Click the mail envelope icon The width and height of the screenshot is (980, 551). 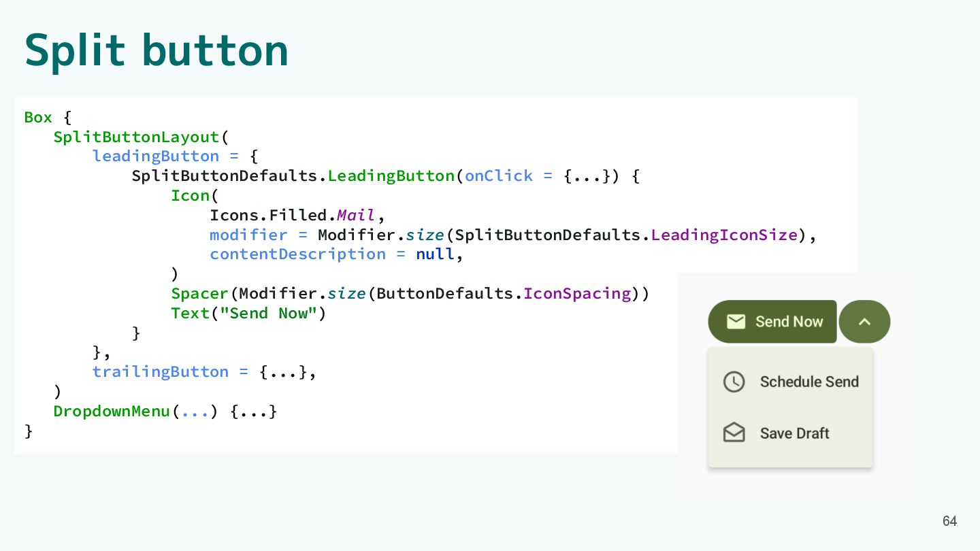pos(736,321)
